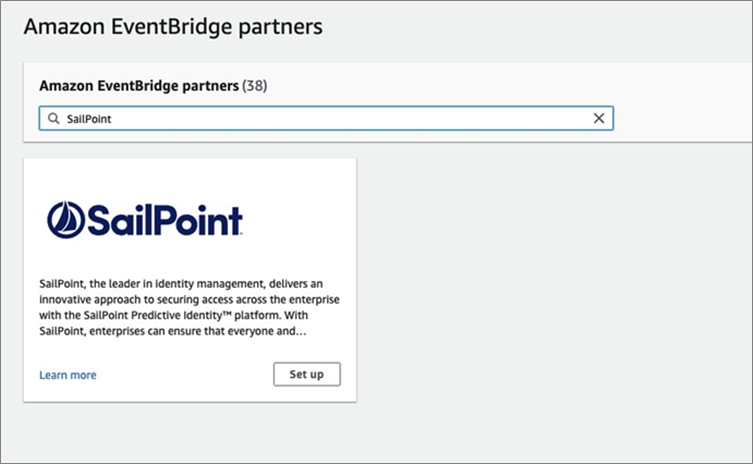
Task: Click blank white space below SailPoint logo
Action: [190, 257]
